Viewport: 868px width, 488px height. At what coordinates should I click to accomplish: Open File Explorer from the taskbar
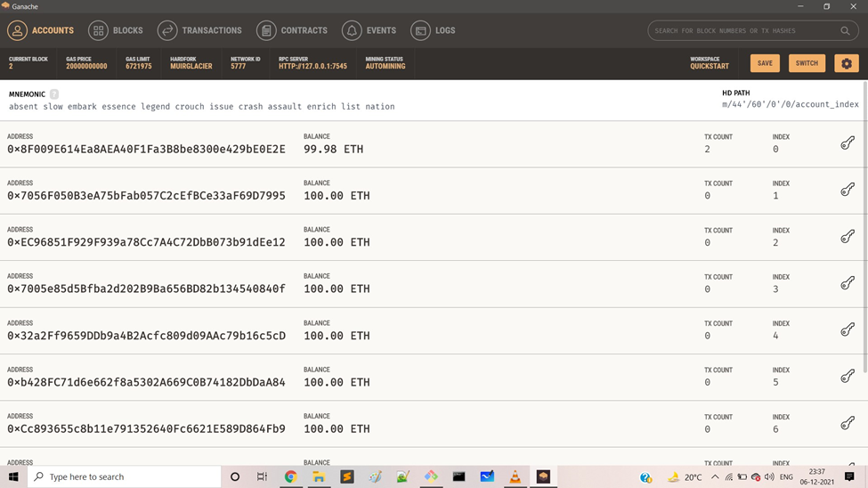[x=319, y=476]
